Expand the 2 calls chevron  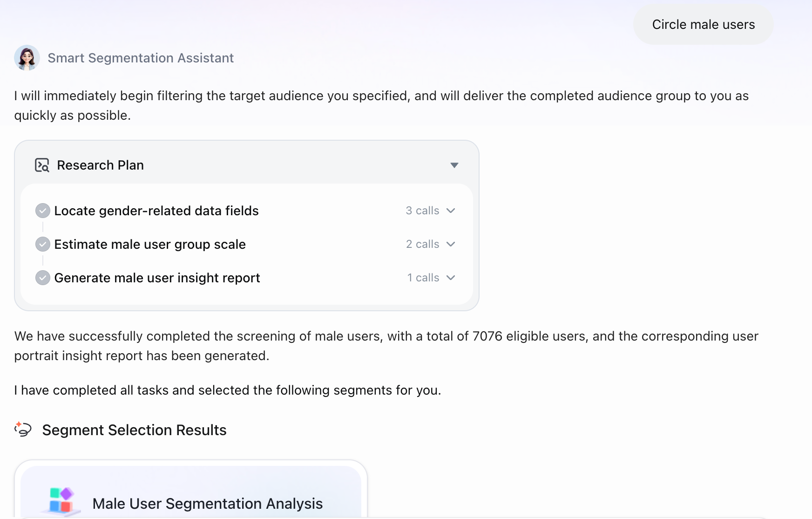click(x=451, y=244)
